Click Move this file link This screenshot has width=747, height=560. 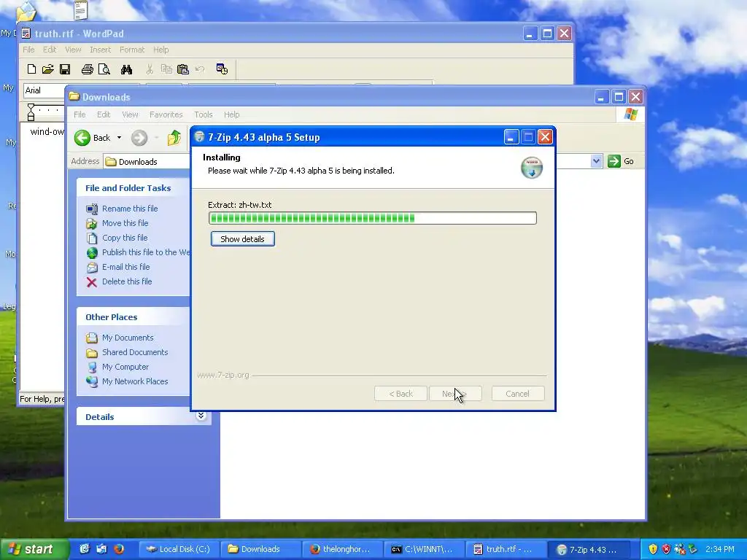[125, 223]
